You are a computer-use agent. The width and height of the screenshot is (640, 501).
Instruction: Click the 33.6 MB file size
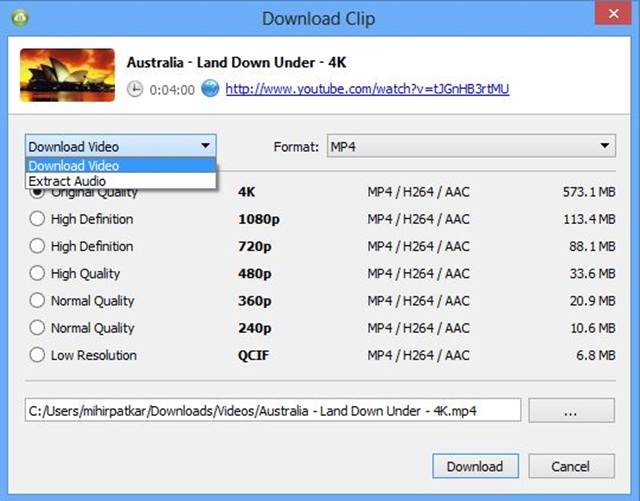[x=593, y=274]
